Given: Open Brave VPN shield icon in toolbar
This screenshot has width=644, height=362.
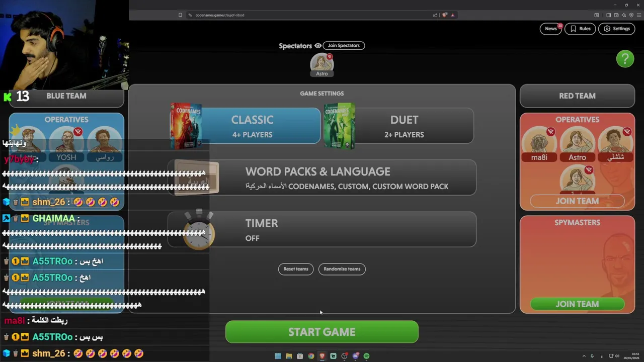Looking at the screenshot, I should (631, 15).
